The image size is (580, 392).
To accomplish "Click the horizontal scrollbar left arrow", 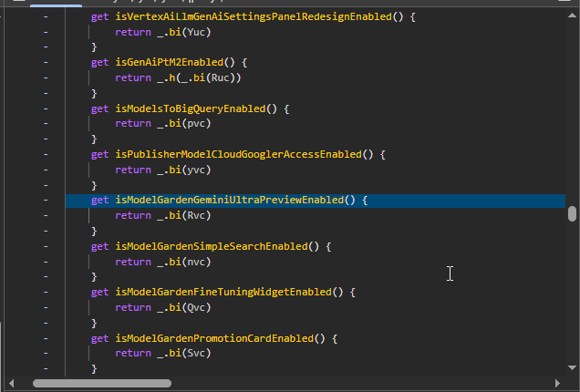I will click(12, 383).
